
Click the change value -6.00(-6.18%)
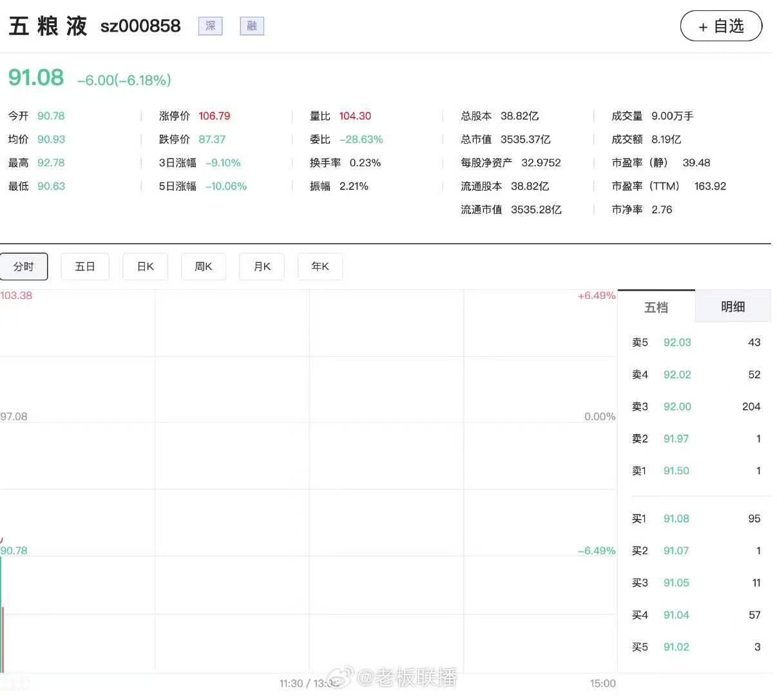[124, 80]
